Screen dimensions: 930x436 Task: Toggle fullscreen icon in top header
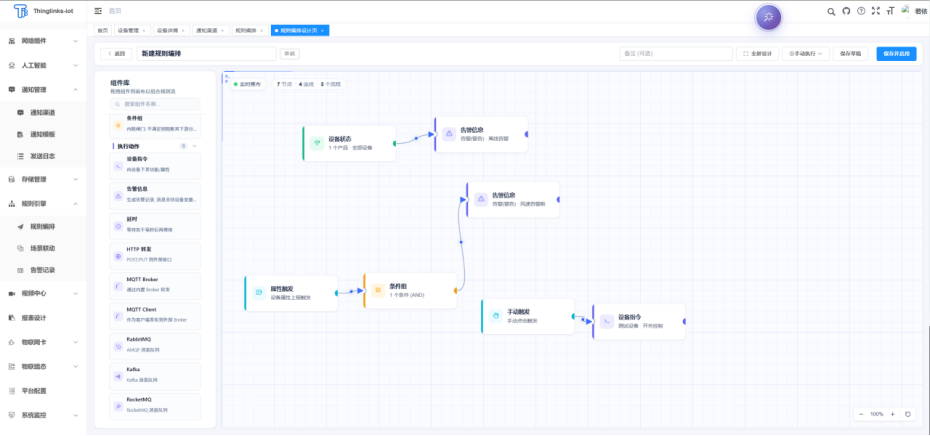pyautogui.click(x=875, y=11)
